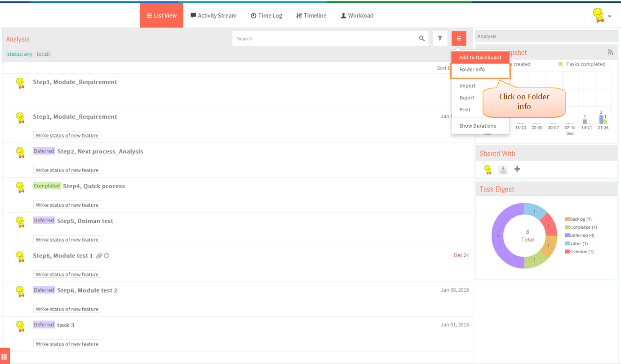Open Step6, Module test 1 task

point(63,256)
